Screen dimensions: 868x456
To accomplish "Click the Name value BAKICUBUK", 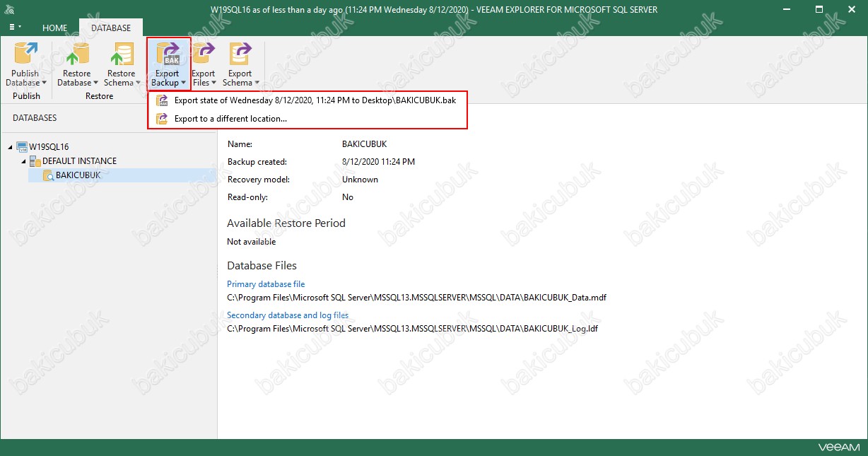I will [365, 144].
